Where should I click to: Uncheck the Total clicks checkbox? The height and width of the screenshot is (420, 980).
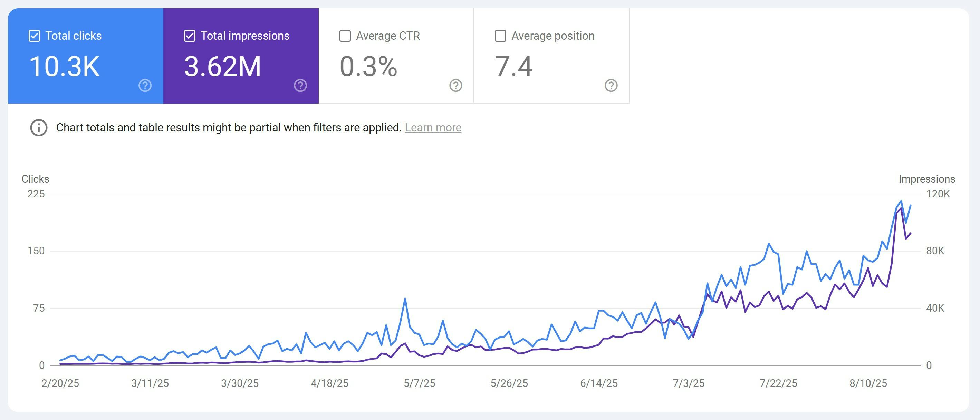[x=34, y=36]
